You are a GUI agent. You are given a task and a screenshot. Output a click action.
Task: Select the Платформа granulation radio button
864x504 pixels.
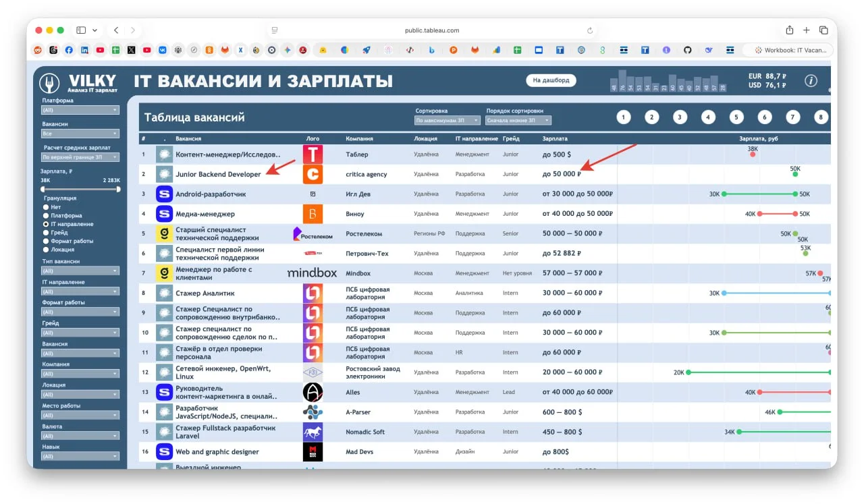click(x=46, y=215)
